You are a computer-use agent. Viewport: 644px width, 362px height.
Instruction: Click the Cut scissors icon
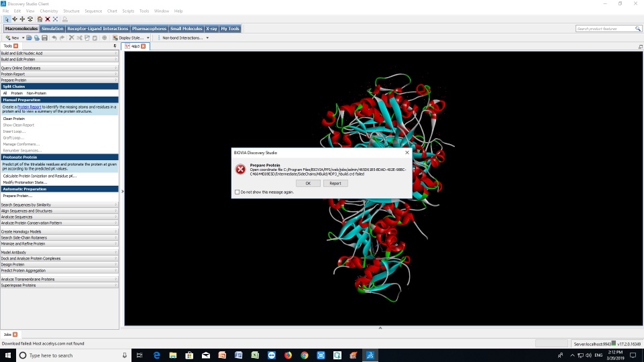79,38
